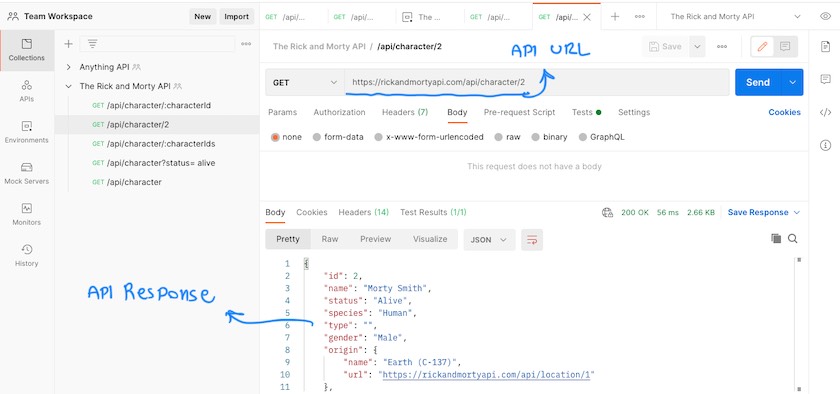Select the binary body type
Image resolution: width=840 pixels, height=394 pixels.
[549, 137]
